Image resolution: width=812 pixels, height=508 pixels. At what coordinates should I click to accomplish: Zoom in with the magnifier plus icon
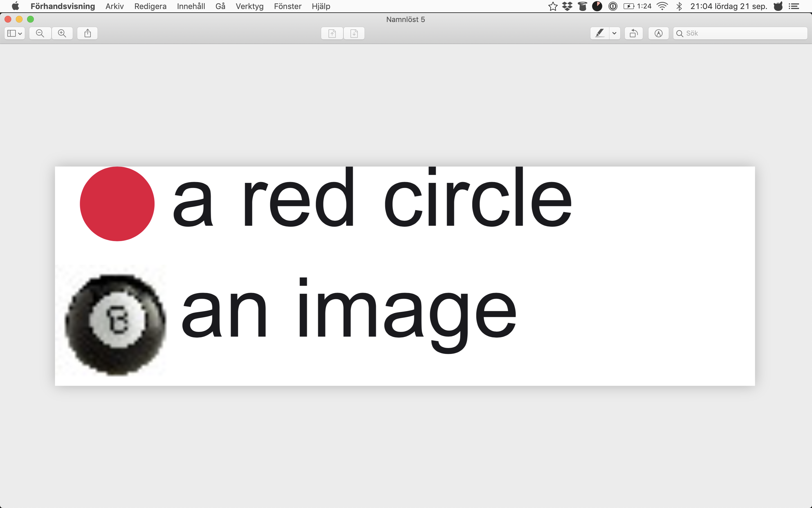(x=62, y=33)
